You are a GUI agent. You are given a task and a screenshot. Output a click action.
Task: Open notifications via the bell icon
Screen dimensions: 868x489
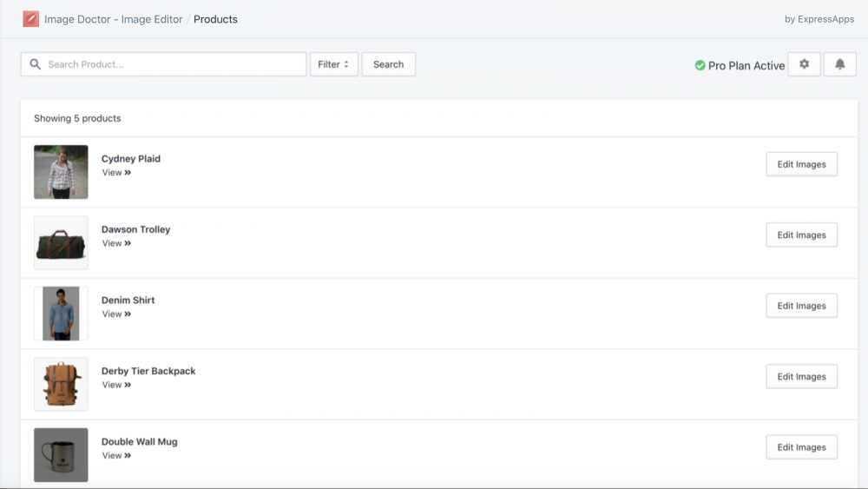839,64
